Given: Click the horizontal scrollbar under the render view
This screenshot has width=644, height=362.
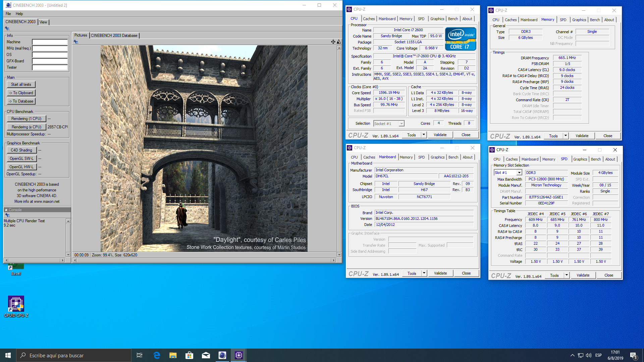Looking at the screenshot, I should pyautogui.click(x=204, y=260).
